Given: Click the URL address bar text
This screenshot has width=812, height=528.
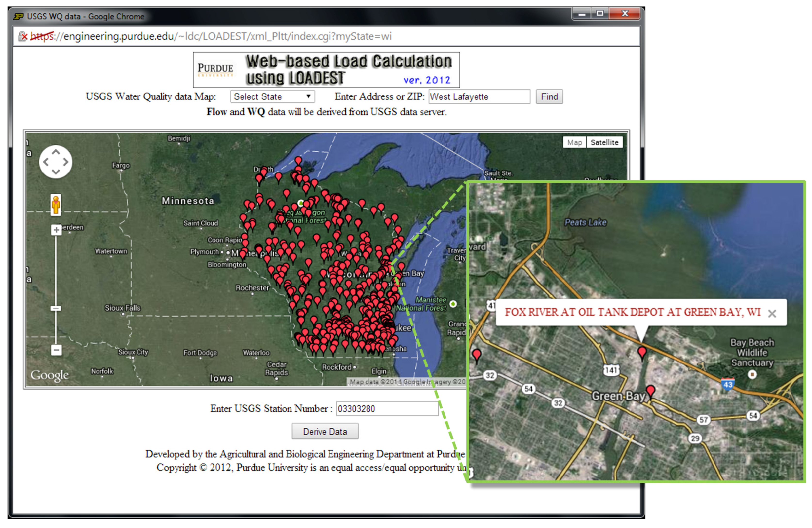Looking at the screenshot, I should tap(225, 36).
